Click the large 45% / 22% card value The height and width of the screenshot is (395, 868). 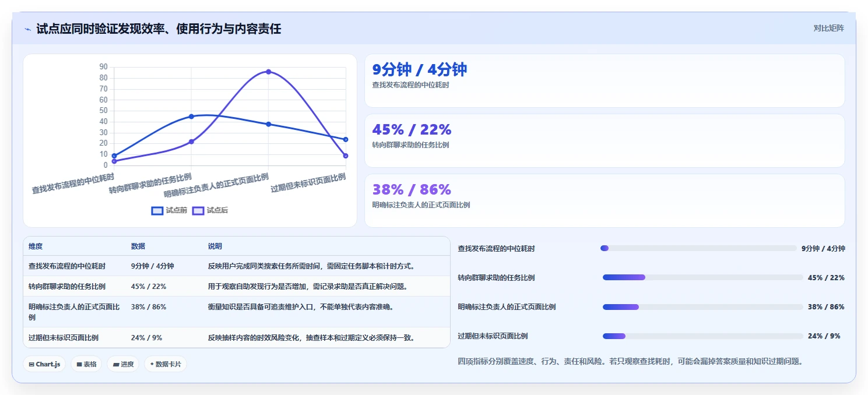point(412,129)
